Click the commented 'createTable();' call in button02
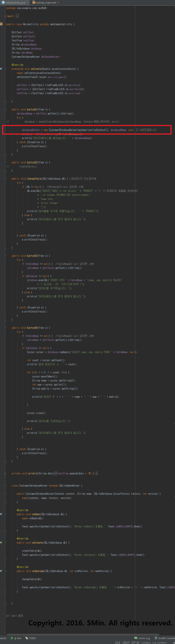Screen dimensions: 175x644 pos(28,167)
